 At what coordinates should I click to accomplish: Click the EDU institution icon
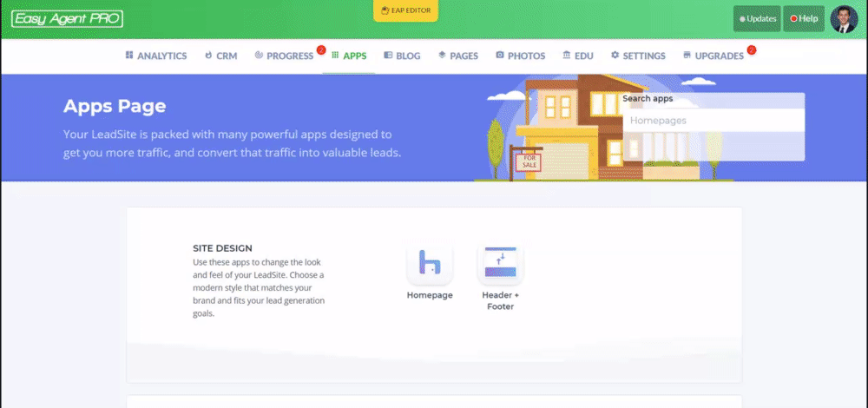pyautogui.click(x=566, y=56)
